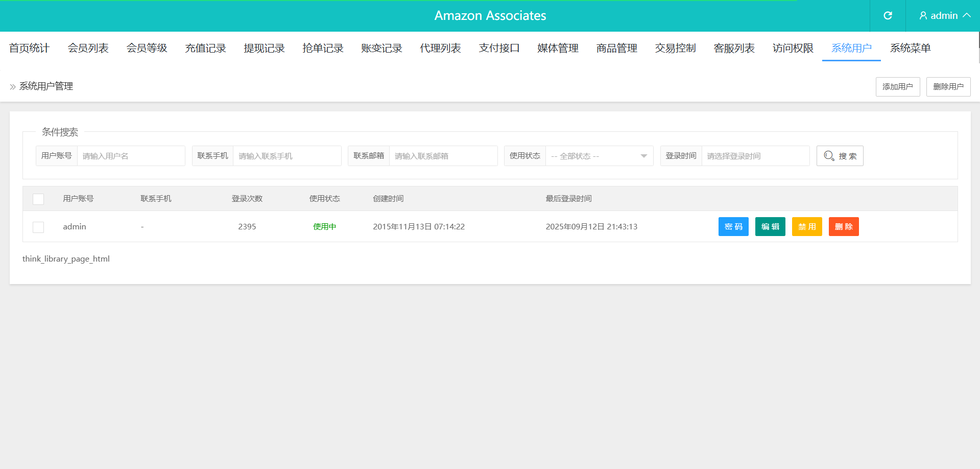Select the admin row checkbox

(38, 227)
